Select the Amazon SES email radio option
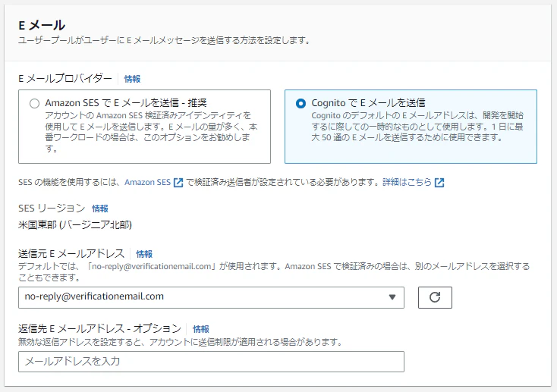The height and width of the screenshot is (392, 557). [34, 104]
